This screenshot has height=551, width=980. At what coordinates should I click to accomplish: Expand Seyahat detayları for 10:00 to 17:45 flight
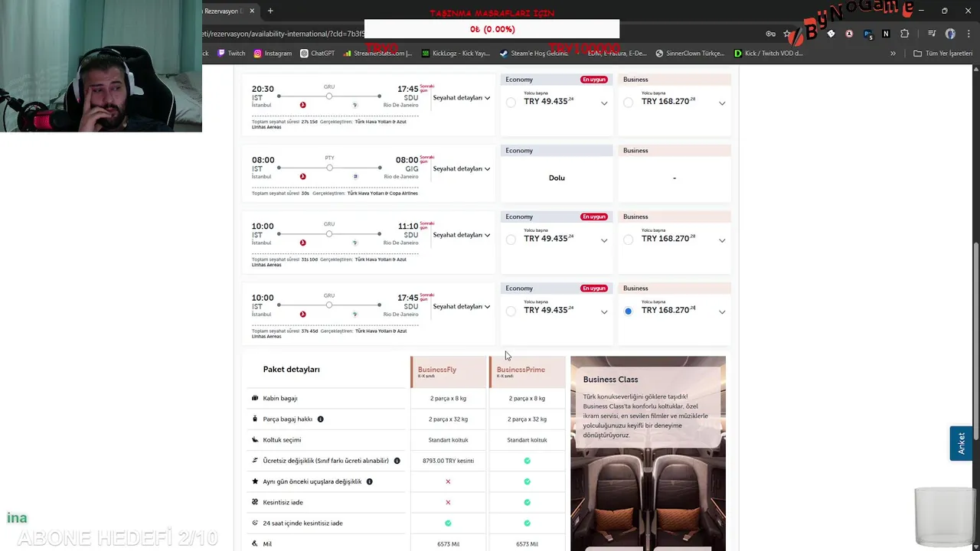click(x=462, y=307)
